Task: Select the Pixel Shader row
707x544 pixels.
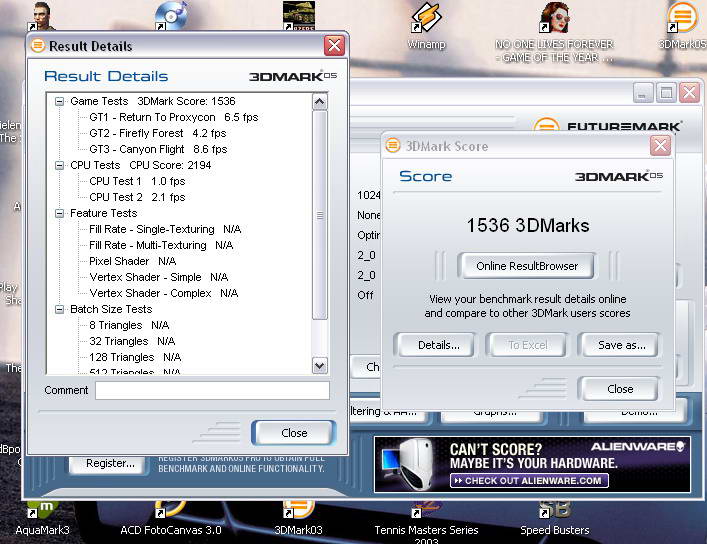Action: 133,261
